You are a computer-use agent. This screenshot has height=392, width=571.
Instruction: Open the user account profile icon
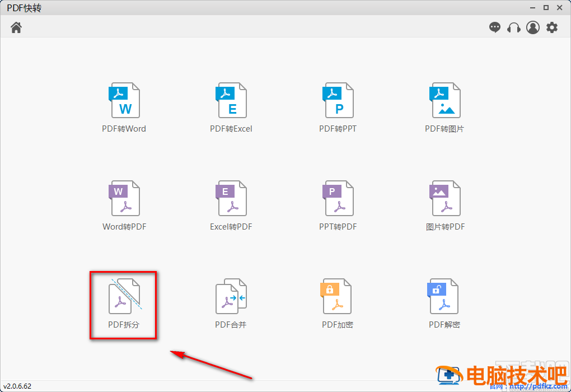coord(533,27)
